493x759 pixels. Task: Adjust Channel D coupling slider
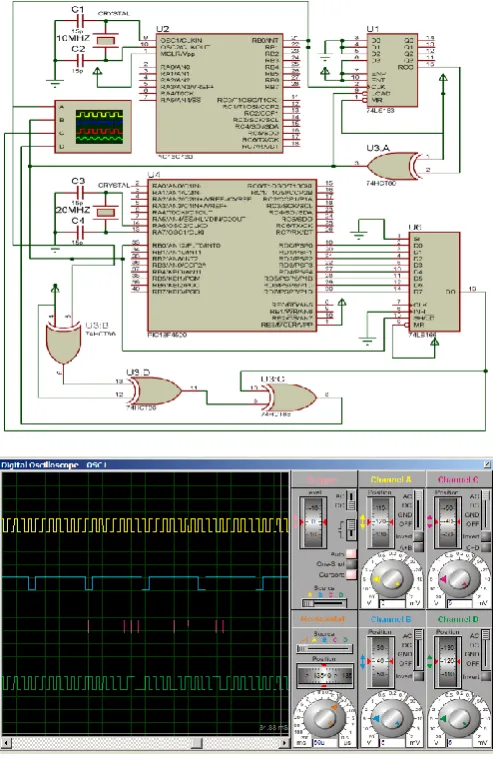click(x=487, y=650)
